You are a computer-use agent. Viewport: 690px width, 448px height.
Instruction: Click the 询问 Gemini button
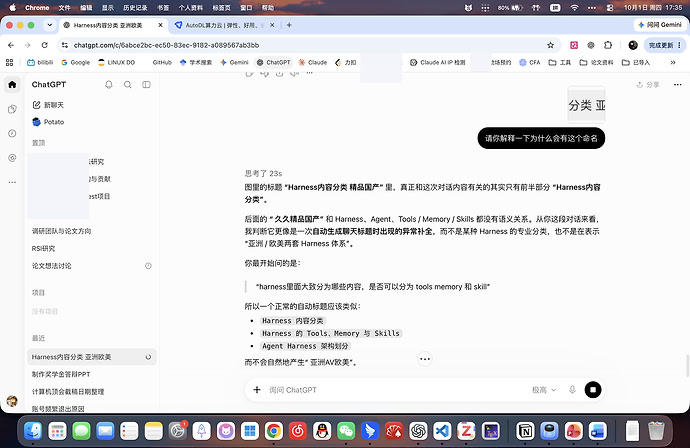(660, 25)
